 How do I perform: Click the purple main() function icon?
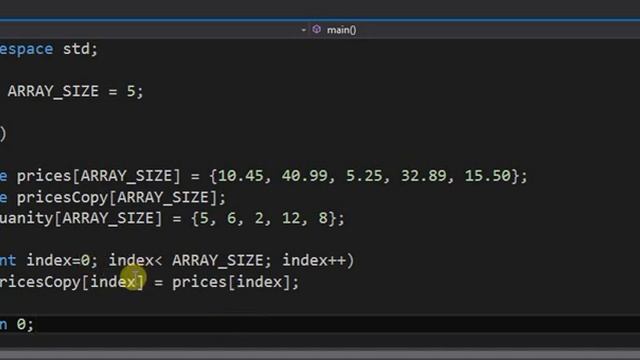coord(316,29)
